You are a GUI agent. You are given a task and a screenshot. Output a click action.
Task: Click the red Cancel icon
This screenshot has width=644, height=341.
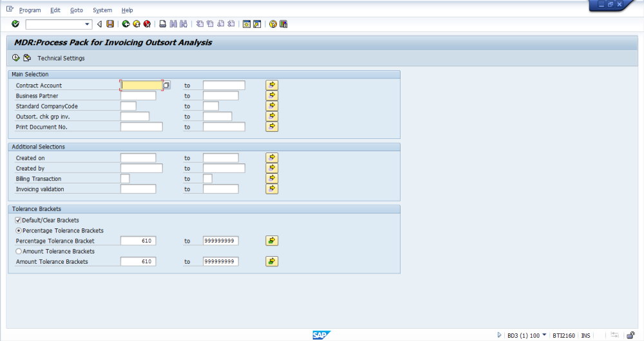point(147,24)
